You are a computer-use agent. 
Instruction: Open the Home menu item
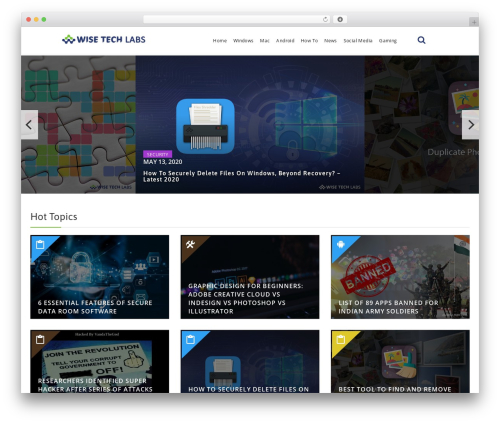(220, 41)
